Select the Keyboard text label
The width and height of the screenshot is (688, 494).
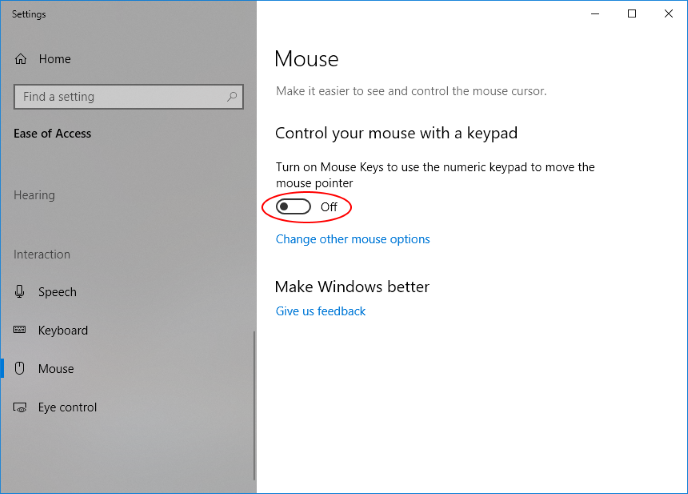click(63, 330)
